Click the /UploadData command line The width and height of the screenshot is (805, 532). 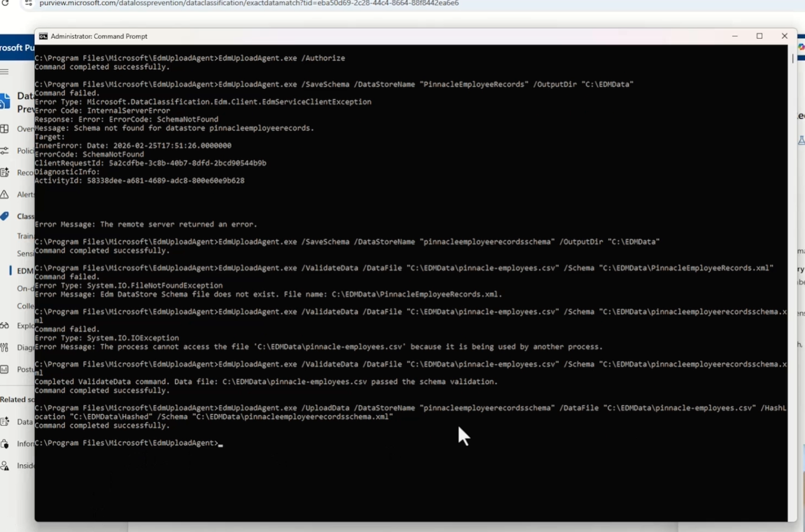[x=411, y=412]
